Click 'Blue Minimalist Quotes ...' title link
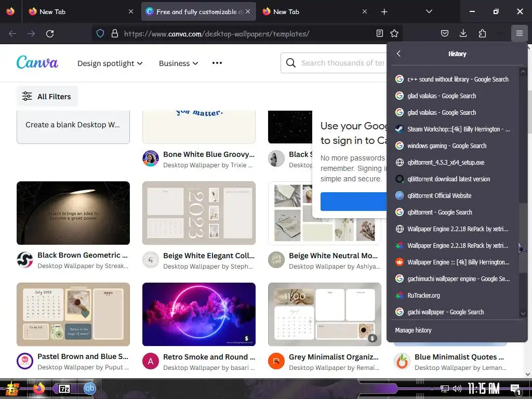Screen dimensions: 532x399 tap(459, 357)
